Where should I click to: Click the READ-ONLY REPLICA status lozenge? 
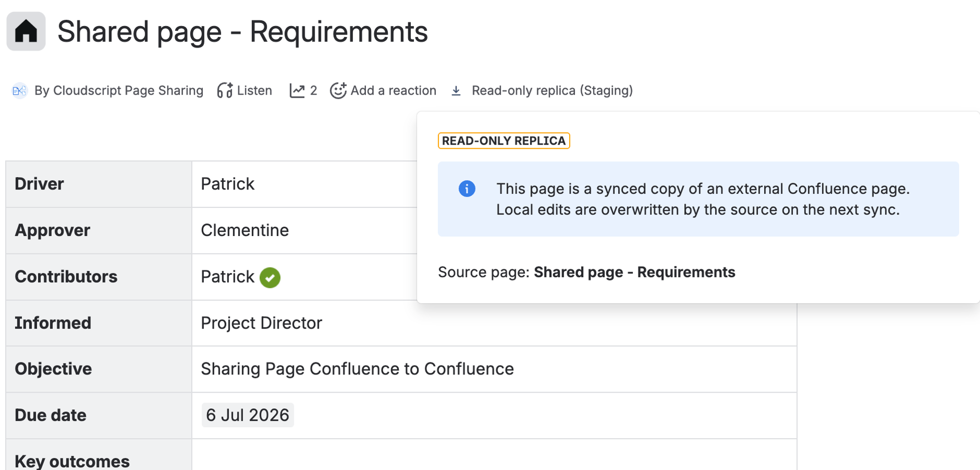coord(504,141)
